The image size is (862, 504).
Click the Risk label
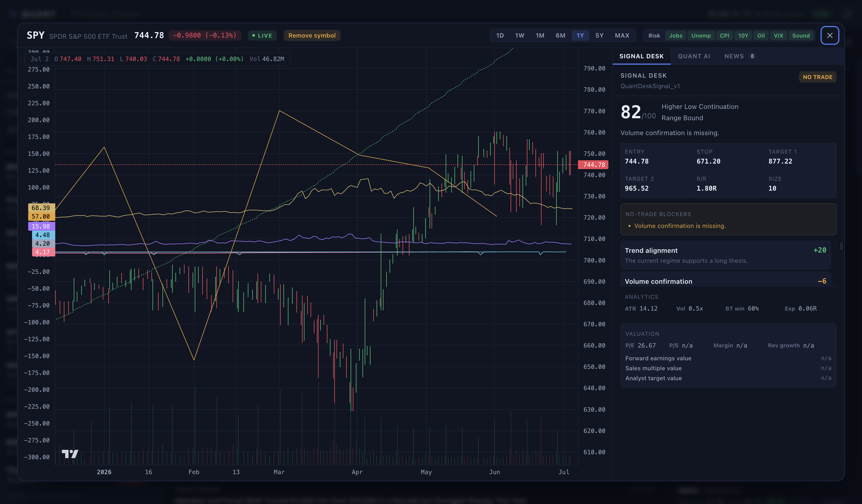[654, 36]
